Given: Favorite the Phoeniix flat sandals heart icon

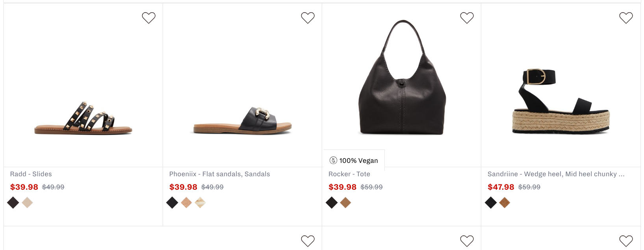Looking at the screenshot, I should tap(308, 18).
